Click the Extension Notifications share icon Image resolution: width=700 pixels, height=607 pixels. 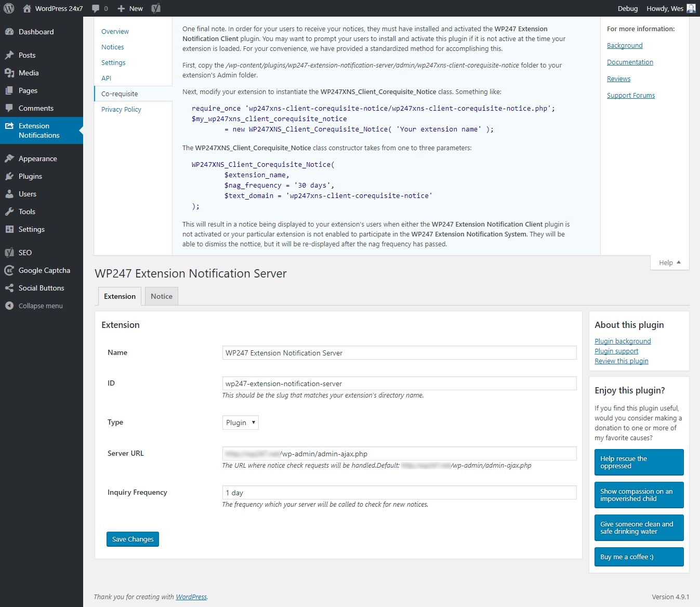click(9, 126)
